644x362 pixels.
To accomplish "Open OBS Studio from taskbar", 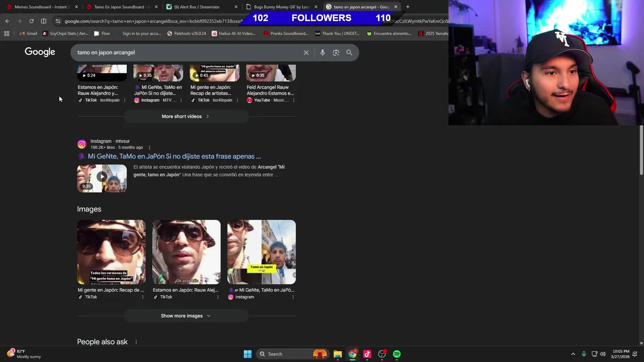I will point(382,354).
